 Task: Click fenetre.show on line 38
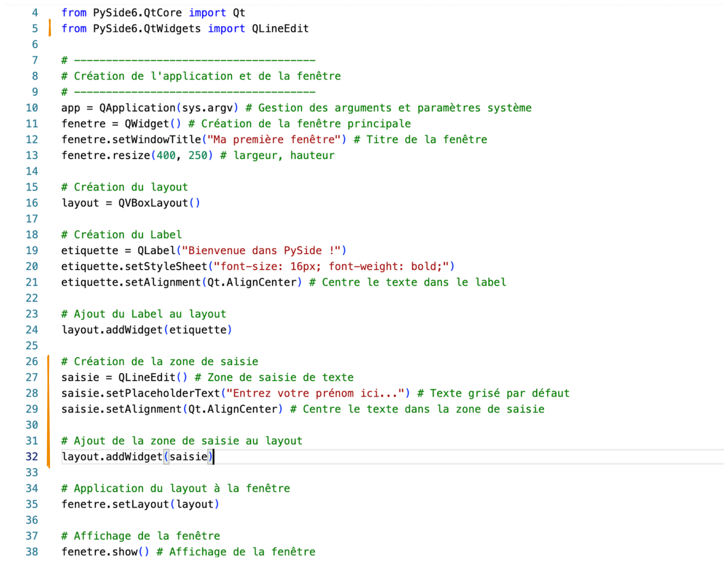99,552
